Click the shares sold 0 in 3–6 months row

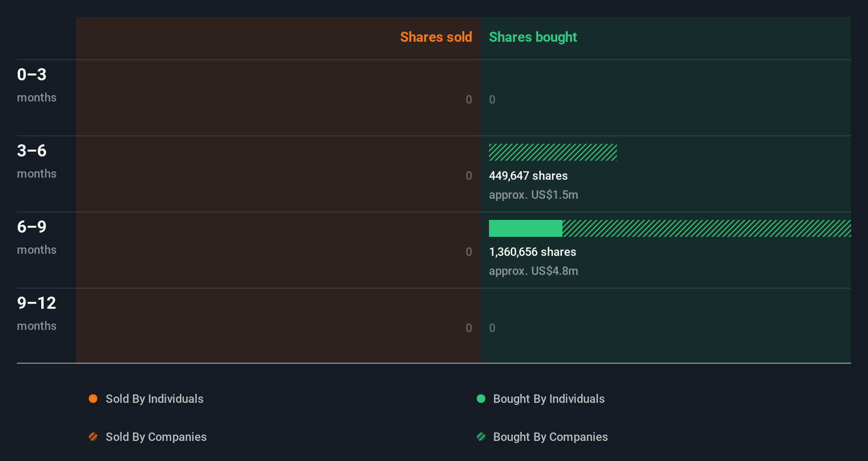(469, 176)
